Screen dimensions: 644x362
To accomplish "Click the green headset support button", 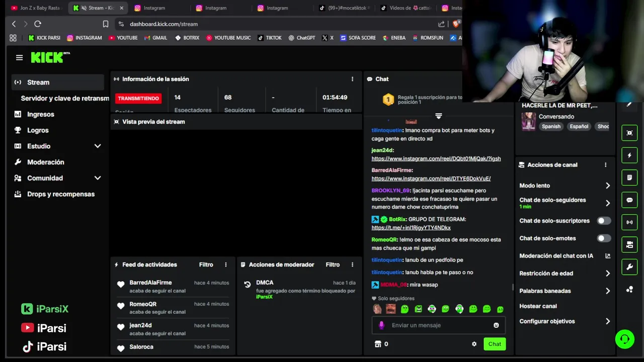I will click(625, 339).
